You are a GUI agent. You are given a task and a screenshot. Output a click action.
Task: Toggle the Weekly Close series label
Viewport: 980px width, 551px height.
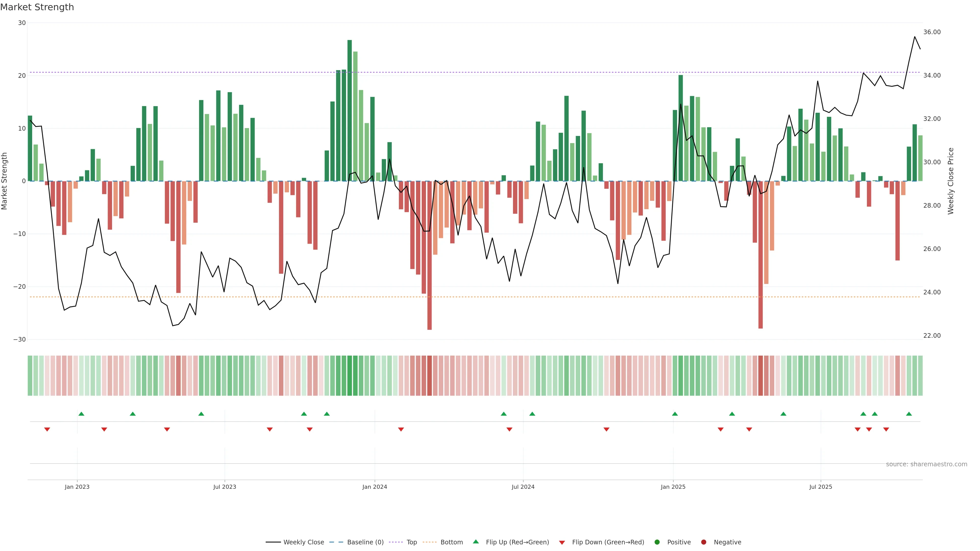304,542
